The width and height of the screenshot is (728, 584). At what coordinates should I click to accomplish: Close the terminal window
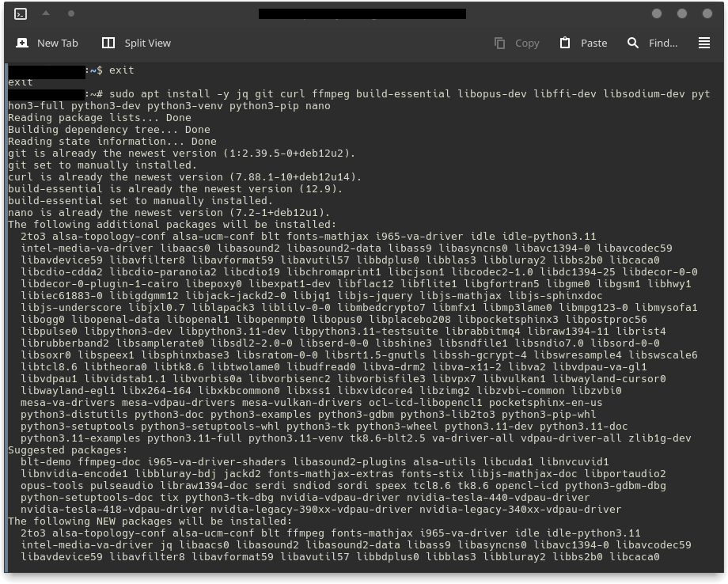point(707,13)
